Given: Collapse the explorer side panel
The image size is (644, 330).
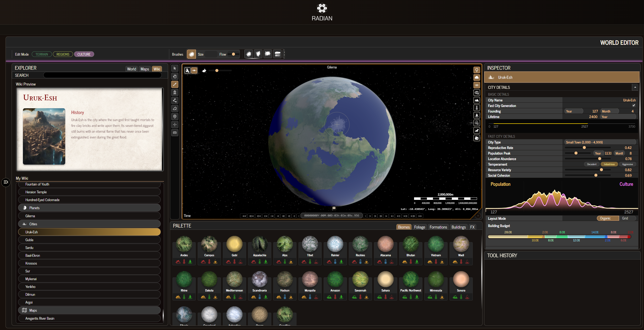Looking at the screenshot, I should (6, 182).
